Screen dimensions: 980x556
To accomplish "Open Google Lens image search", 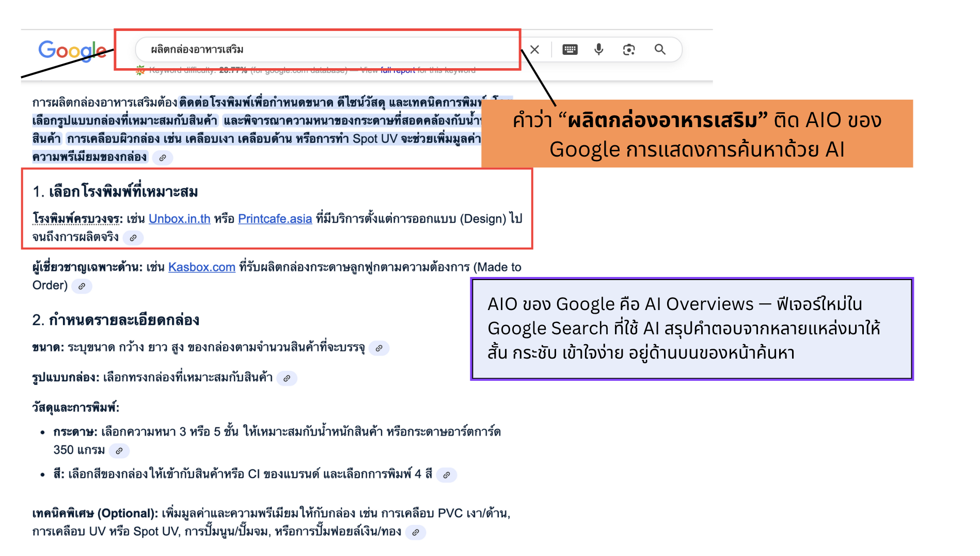I will click(628, 50).
